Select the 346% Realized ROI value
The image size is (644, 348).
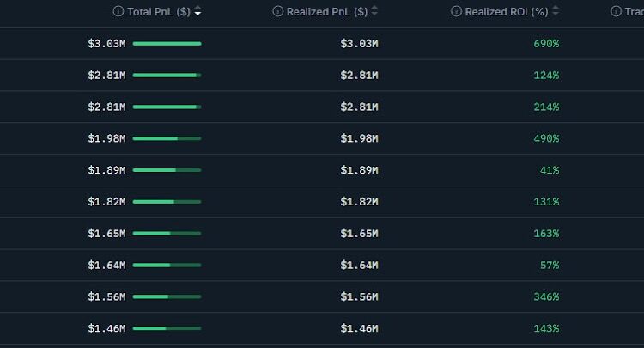click(x=547, y=296)
